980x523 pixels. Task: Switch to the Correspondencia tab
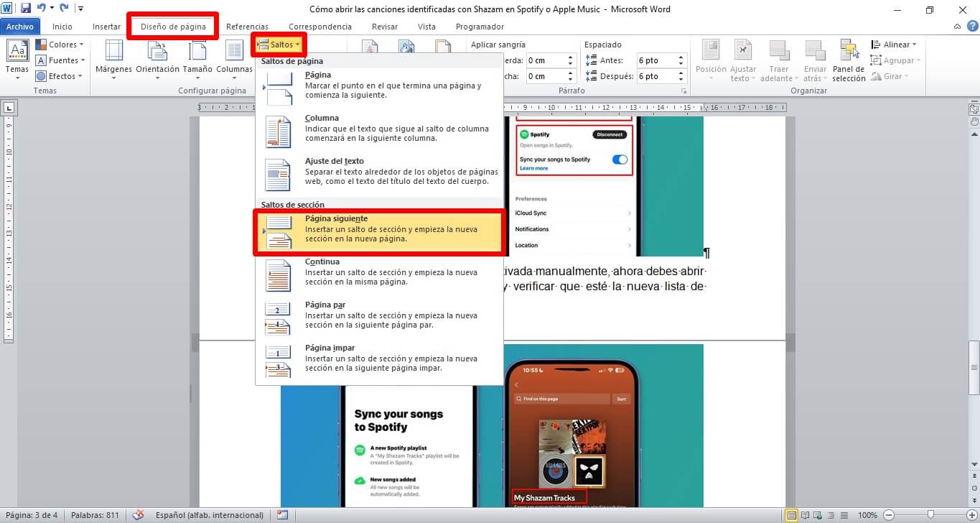coord(320,27)
